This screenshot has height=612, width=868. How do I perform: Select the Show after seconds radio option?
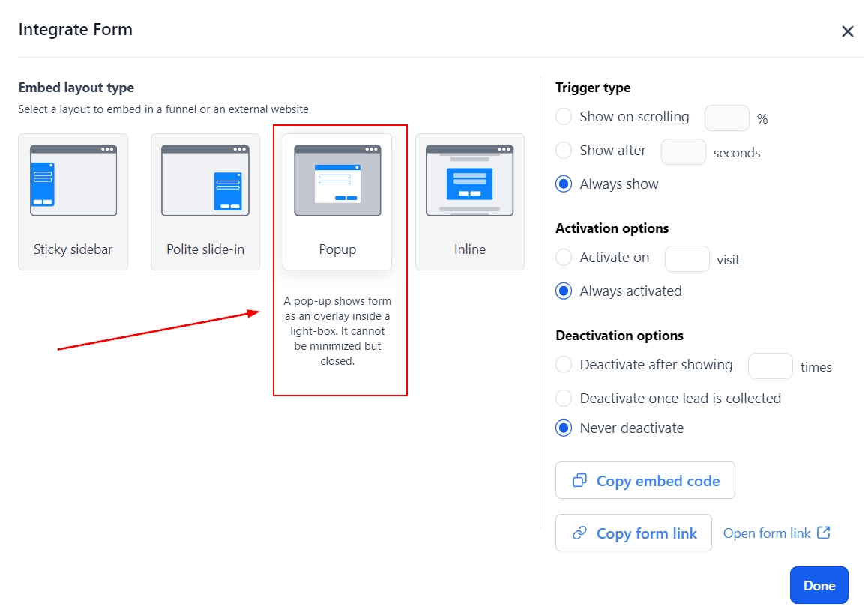point(564,151)
